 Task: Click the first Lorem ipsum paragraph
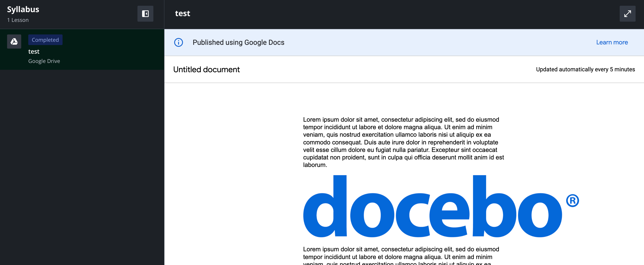tap(404, 142)
